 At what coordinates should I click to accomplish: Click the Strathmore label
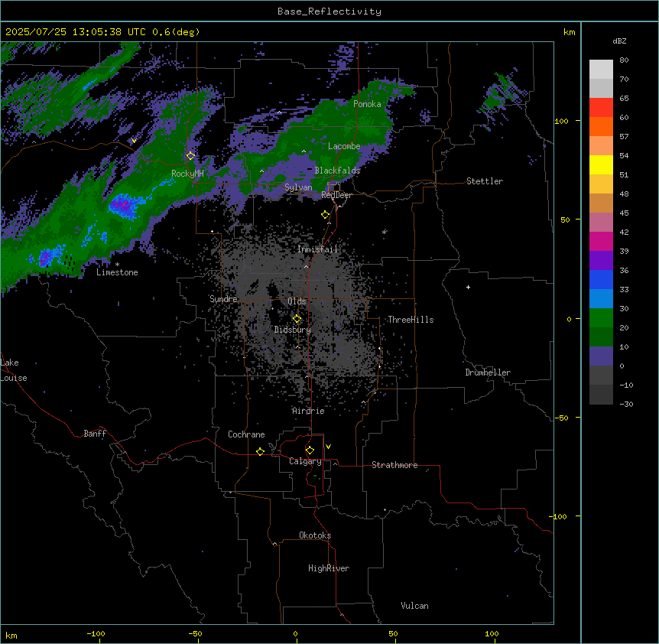(x=394, y=465)
